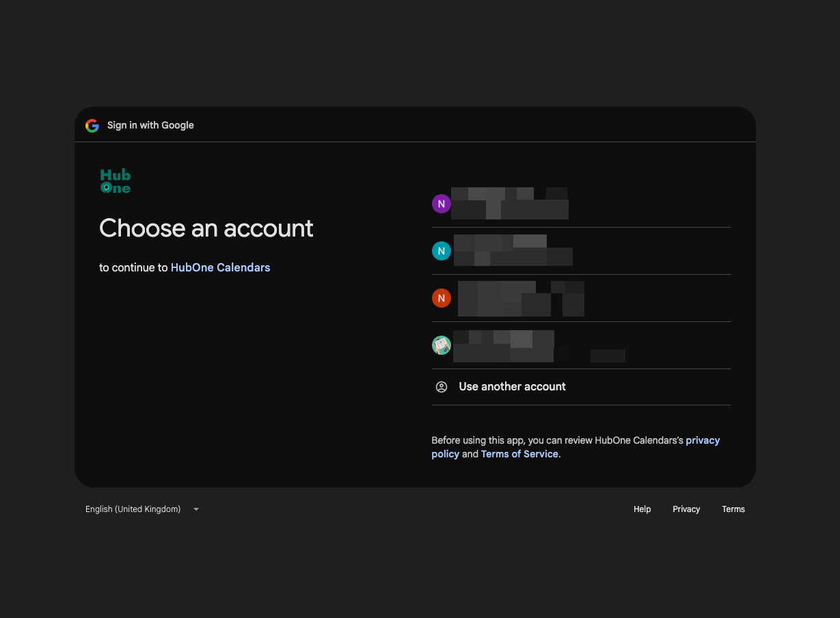Click the Google "G" logo

(x=92, y=125)
